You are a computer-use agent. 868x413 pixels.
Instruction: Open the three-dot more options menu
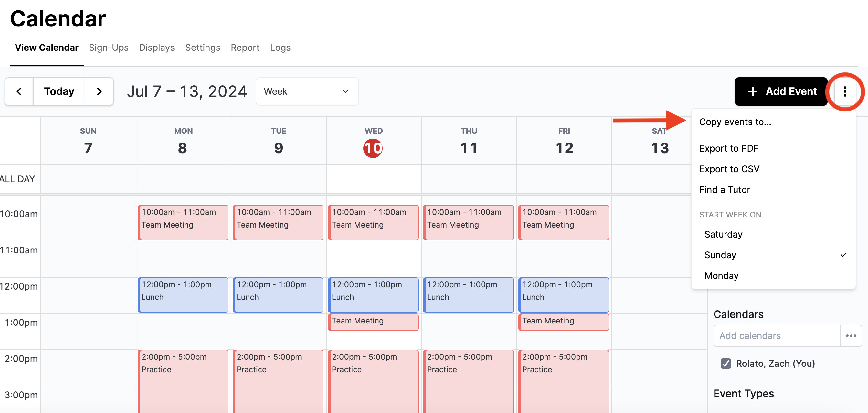845,92
